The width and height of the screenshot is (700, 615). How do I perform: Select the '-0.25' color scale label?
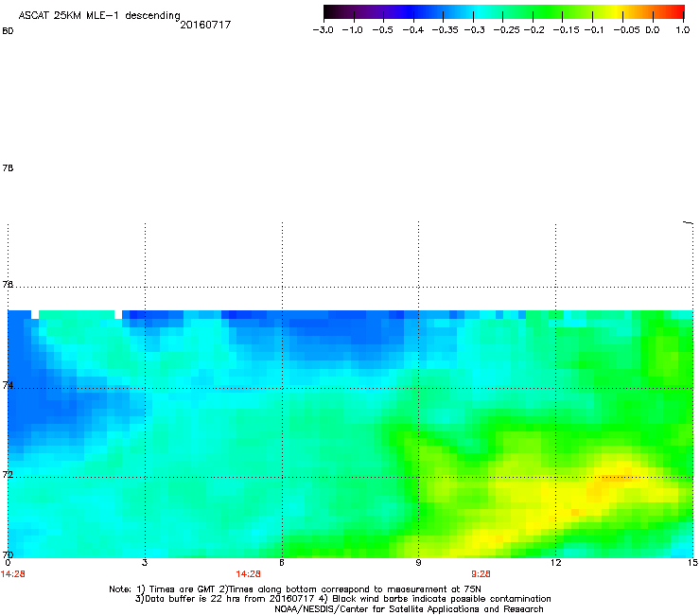click(506, 30)
